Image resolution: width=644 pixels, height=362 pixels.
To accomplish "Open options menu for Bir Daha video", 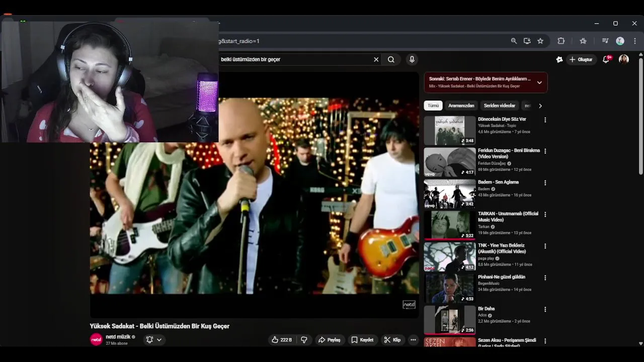I will pos(545,310).
